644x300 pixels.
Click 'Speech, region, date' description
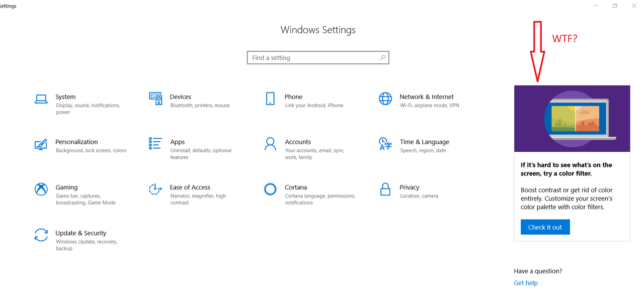point(423,151)
